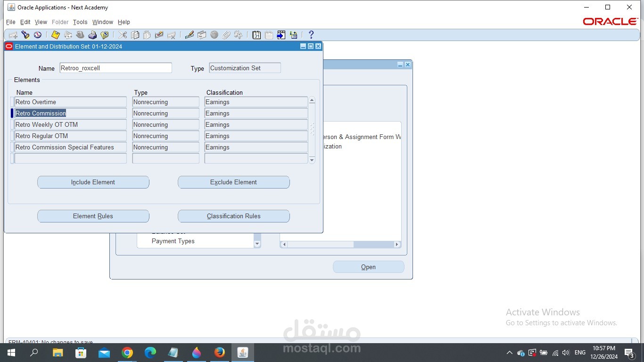Click the Include Element button
The width and height of the screenshot is (644, 362).
pyautogui.click(x=93, y=182)
